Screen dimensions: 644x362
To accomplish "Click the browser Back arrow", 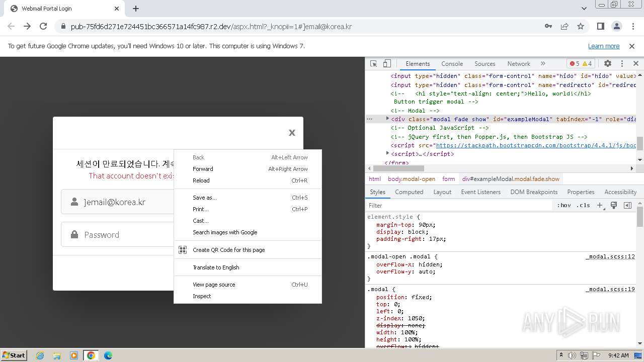I will point(11,26).
